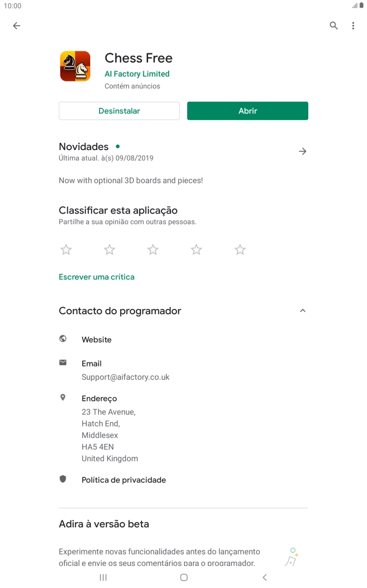Rate the app five stars
Screen dimensions: 367x588
[240, 250]
